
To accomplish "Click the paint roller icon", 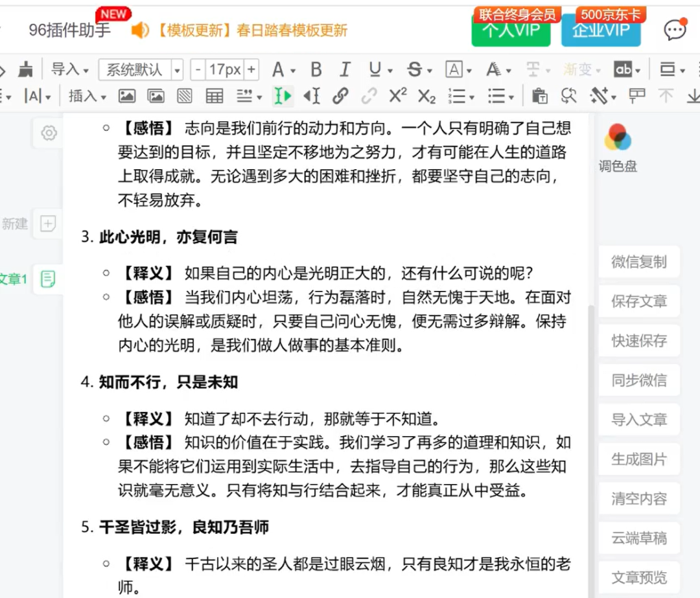I will 636,96.
